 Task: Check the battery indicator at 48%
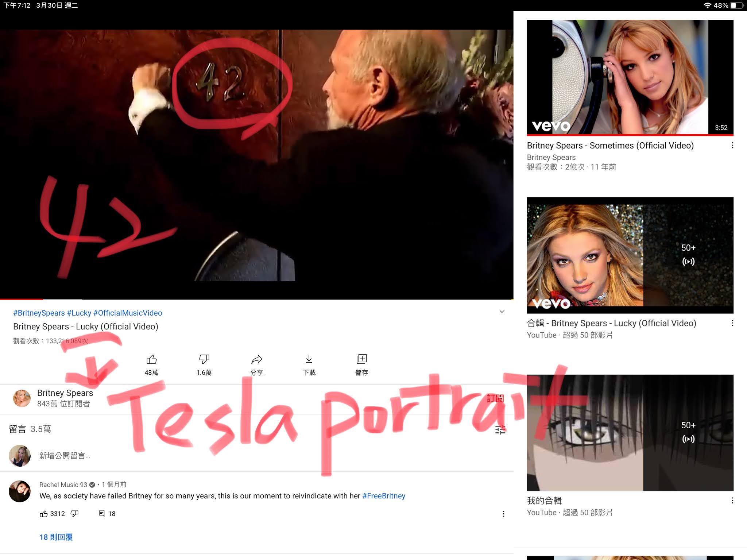pyautogui.click(x=737, y=5)
